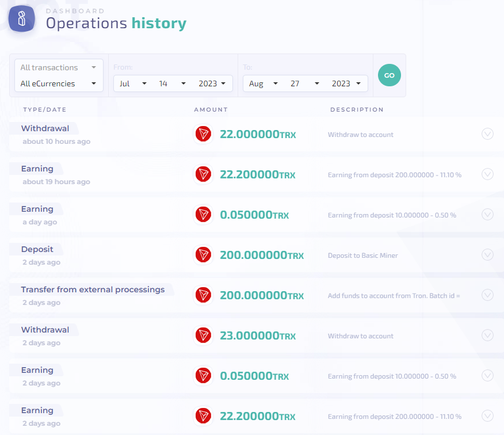Open the All transactions type dropdown
Image resolution: width=504 pixels, height=435 pixels.
coord(59,67)
